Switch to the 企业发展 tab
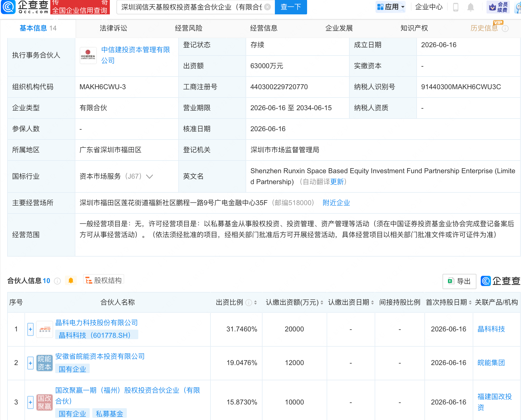The image size is (521, 420). 339,28
